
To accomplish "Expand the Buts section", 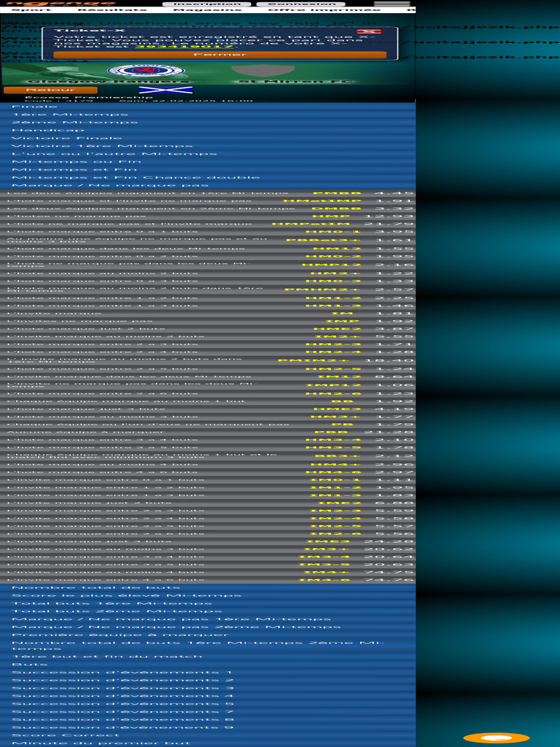I will click(208, 665).
